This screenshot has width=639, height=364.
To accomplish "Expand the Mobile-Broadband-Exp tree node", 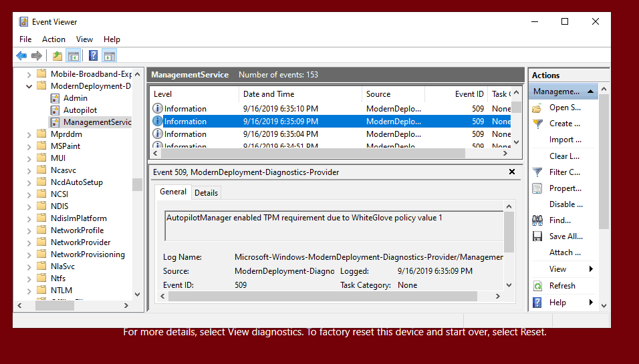I will click(x=29, y=75).
